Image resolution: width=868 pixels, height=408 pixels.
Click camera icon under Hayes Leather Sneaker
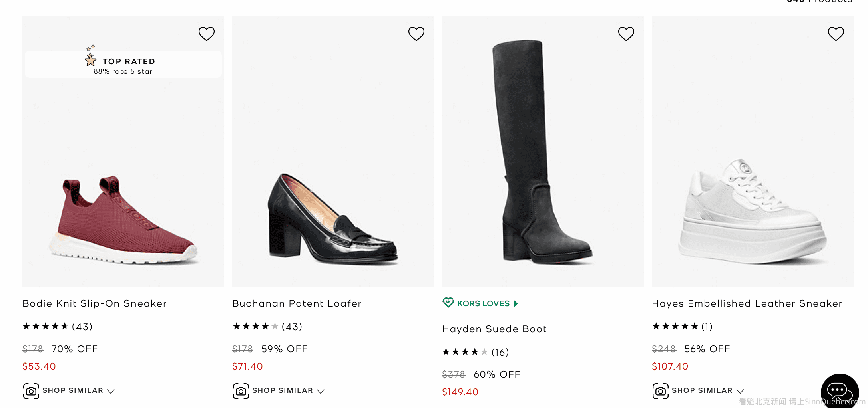click(661, 391)
